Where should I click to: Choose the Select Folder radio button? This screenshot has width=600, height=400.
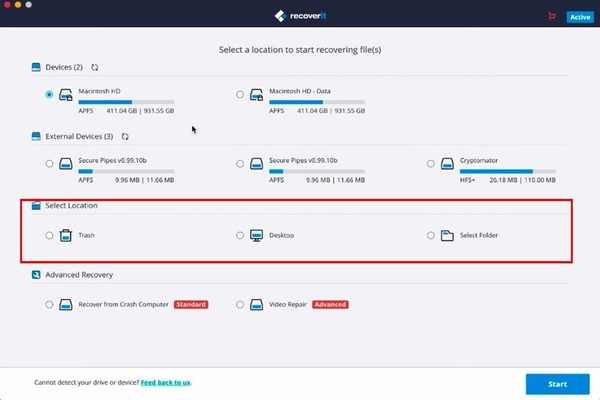coord(430,235)
